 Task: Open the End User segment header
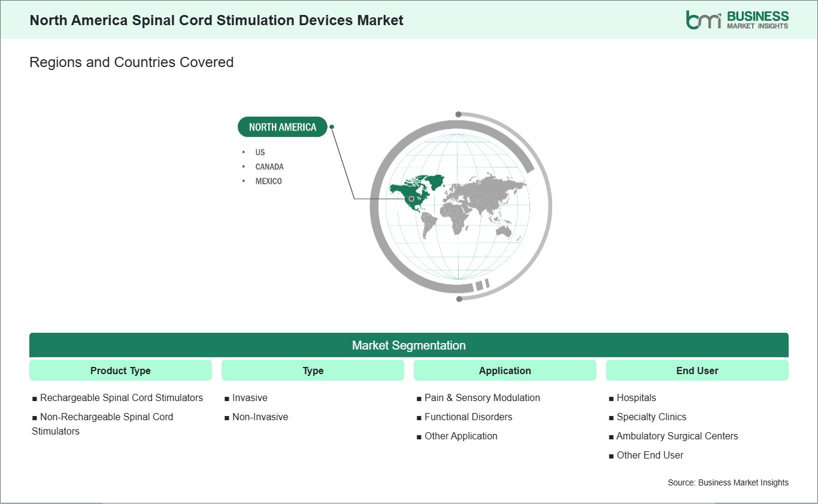[697, 371]
